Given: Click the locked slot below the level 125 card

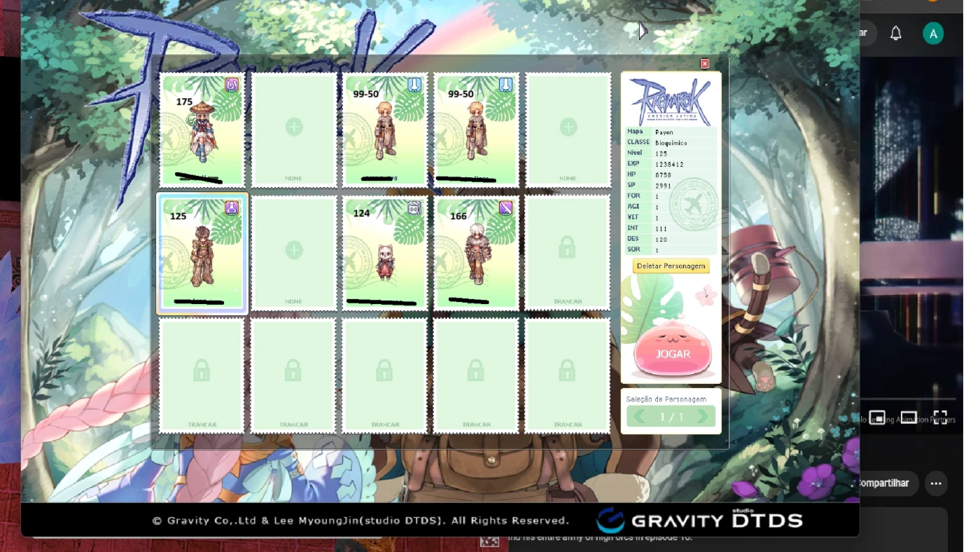Looking at the screenshot, I should pyautogui.click(x=202, y=376).
